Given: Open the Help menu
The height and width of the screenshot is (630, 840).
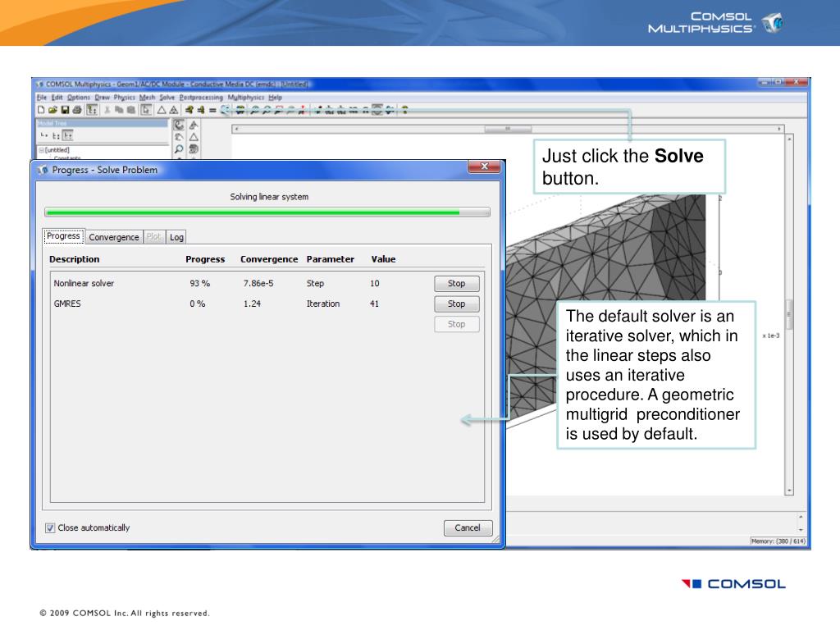Looking at the screenshot, I should pyautogui.click(x=275, y=98).
